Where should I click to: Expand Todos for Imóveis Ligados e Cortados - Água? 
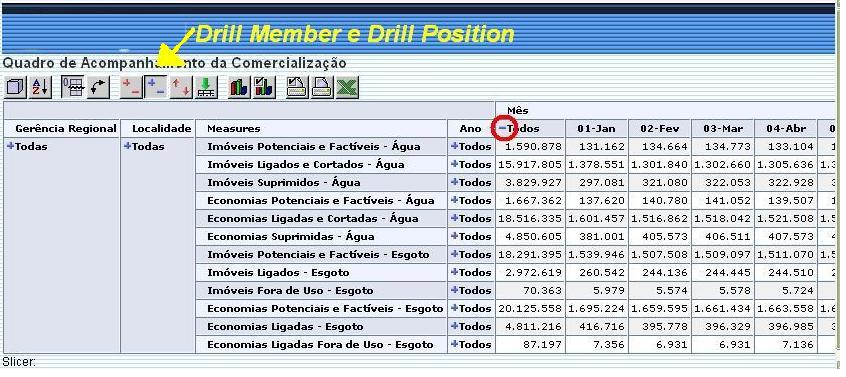point(455,164)
